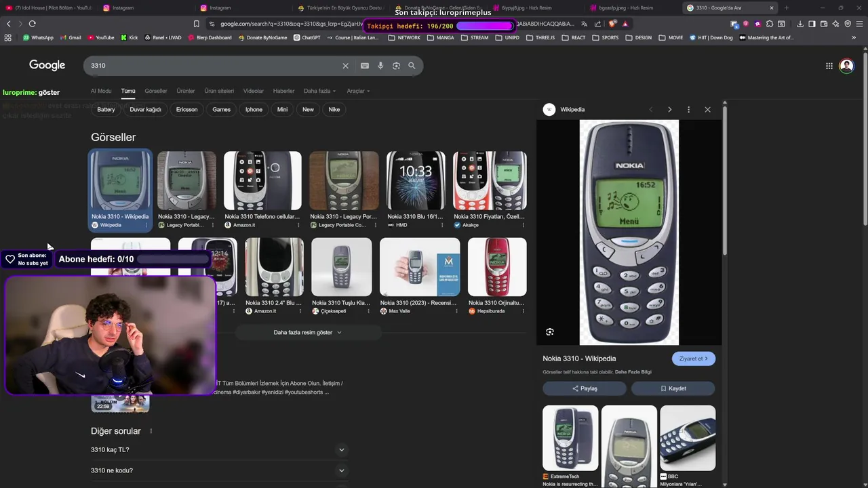Go to the Google logo homepage

(x=47, y=65)
